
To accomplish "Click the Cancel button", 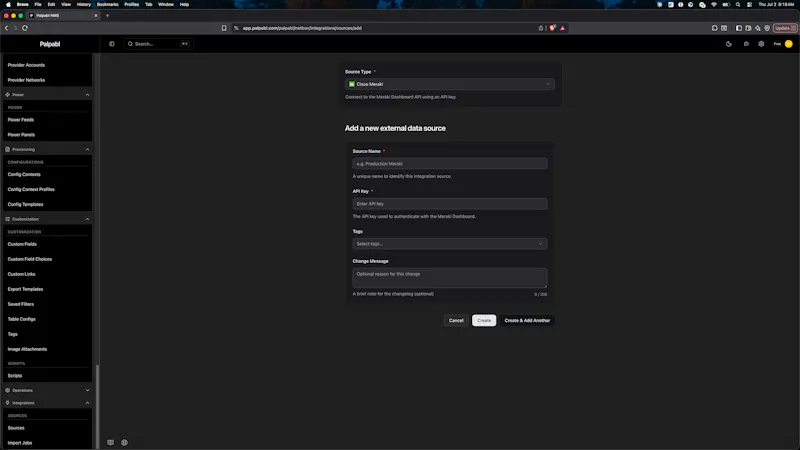I will click(x=456, y=320).
